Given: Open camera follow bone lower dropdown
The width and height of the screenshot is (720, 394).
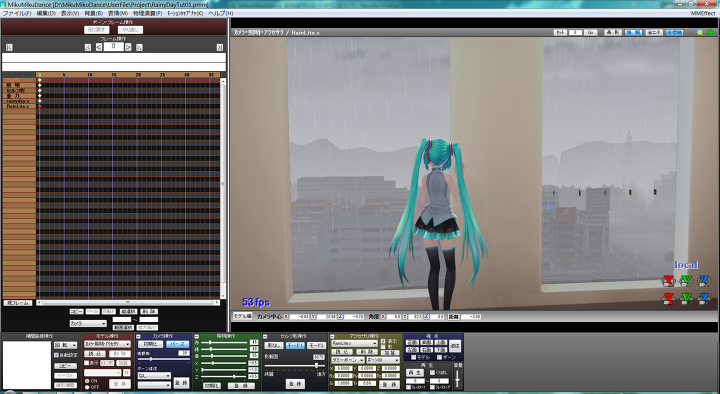Looking at the screenshot, I should coord(154,385).
